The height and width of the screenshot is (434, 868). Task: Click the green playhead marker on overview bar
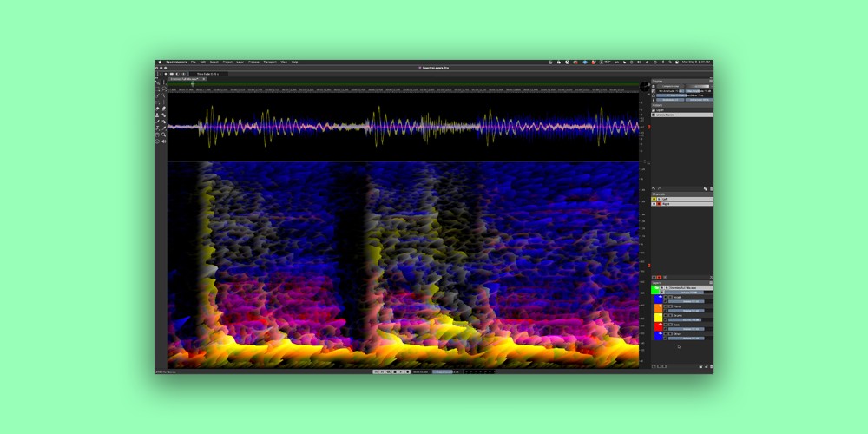point(193,84)
